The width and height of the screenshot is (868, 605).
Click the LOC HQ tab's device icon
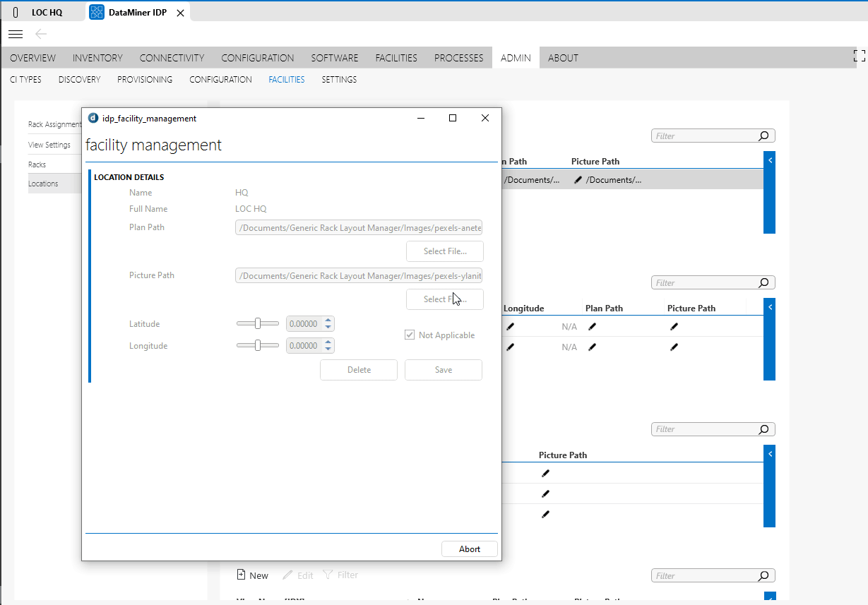tap(16, 13)
